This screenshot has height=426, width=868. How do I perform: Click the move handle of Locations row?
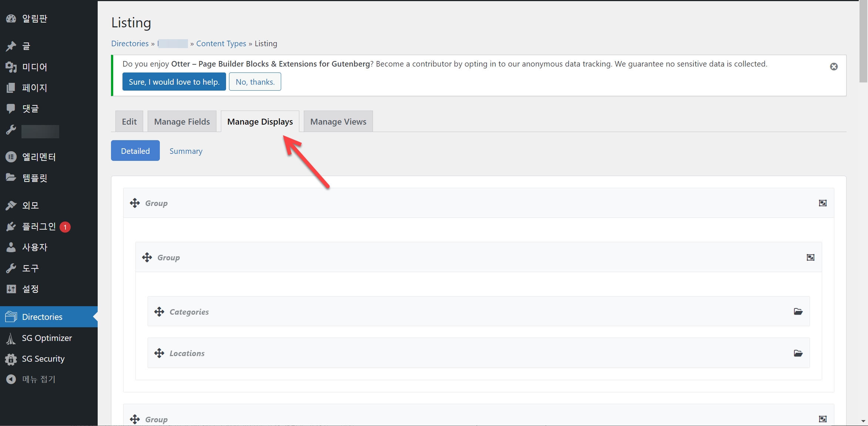[x=159, y=353]
